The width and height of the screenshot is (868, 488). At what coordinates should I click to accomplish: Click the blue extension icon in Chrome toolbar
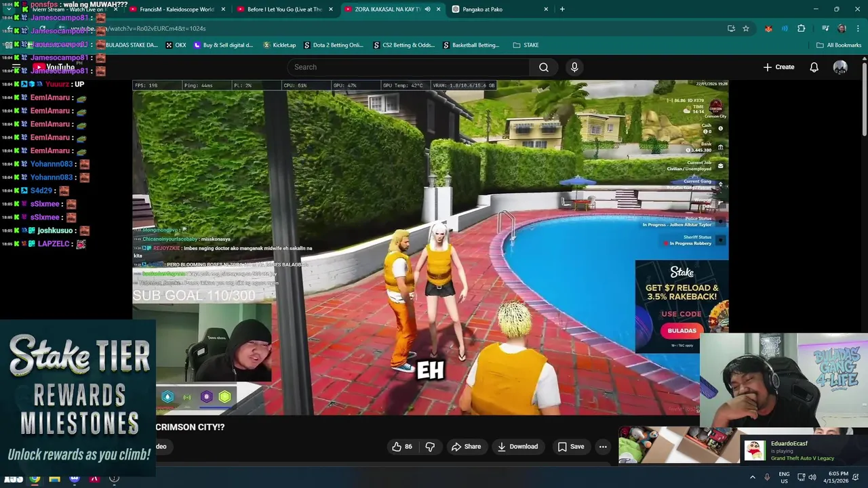785,28
